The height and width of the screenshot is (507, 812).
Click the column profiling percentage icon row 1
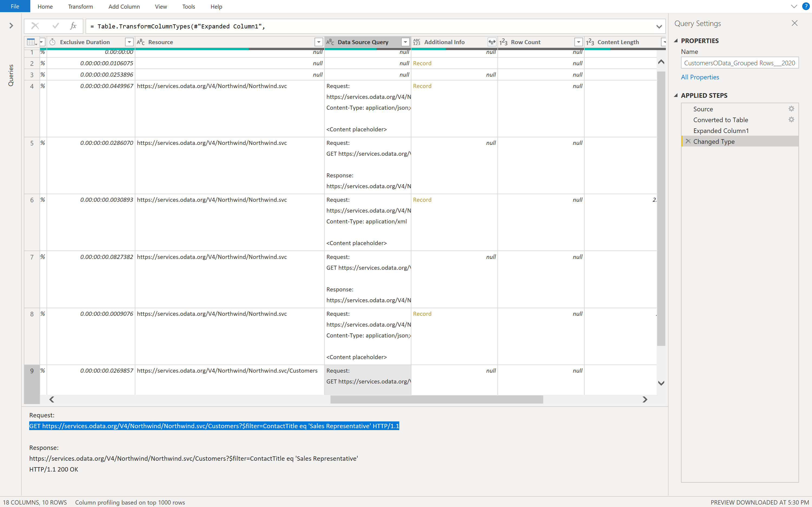42,51
